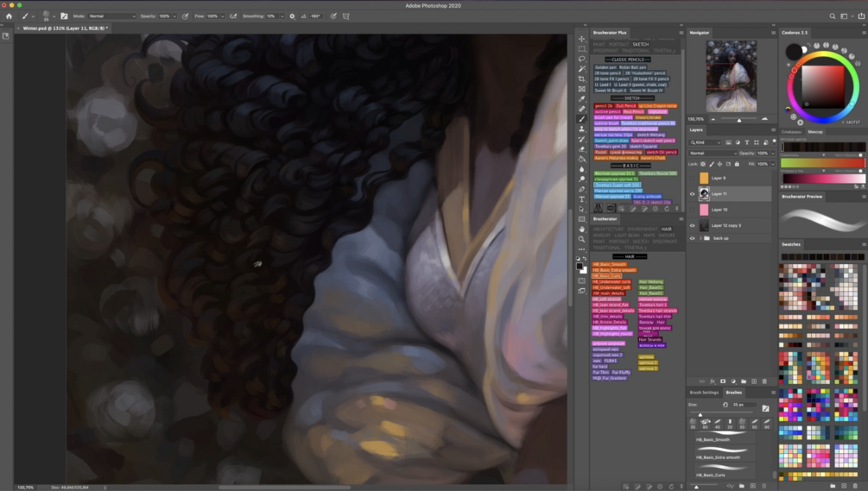Select the Brush tool in toolbar
This screenshot has width=868, height=491.
pyautogui.click(x=582, y=119)
